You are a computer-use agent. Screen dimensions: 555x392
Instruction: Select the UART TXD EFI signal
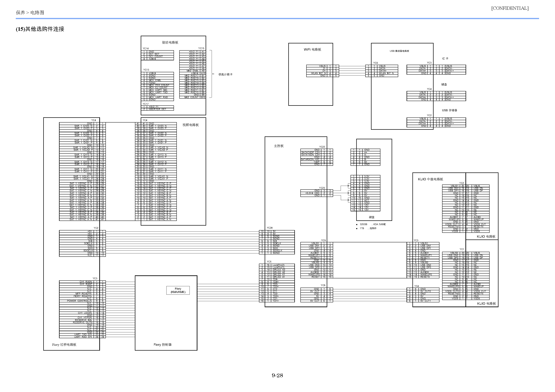click(x=83, y=335)
